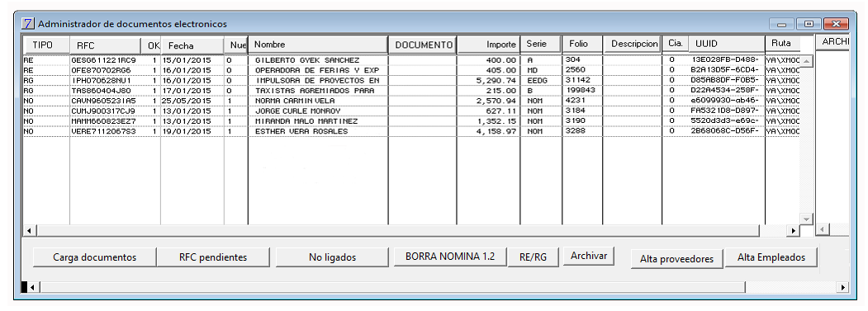Select the RE/RG button
This screenshot has height=311, width=868.
(533, 257)
